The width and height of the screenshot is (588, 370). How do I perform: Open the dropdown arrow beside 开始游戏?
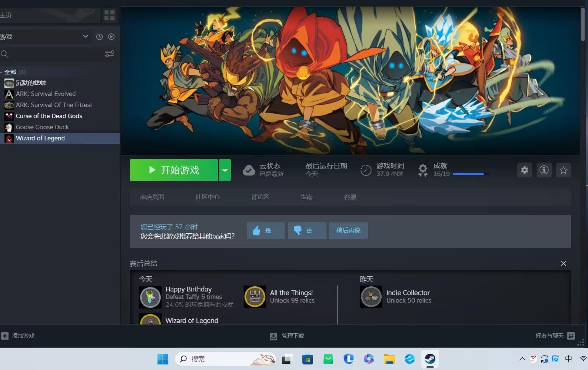click(x=225, y=170)
